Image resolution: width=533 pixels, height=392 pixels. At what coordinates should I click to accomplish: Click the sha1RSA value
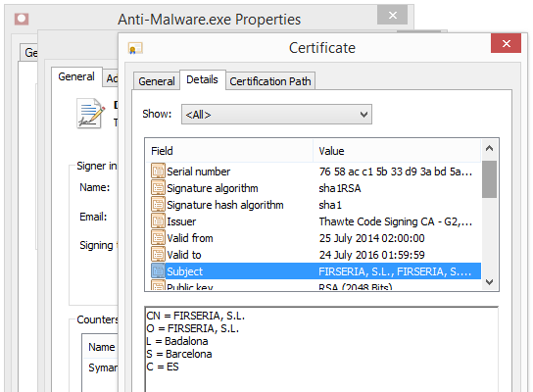[340, 188]
